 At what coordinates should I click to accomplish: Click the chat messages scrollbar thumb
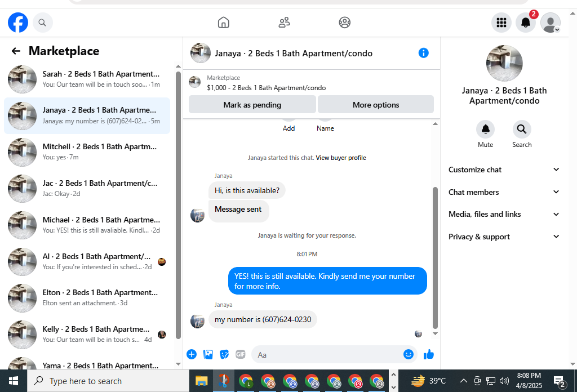point(435,257)
